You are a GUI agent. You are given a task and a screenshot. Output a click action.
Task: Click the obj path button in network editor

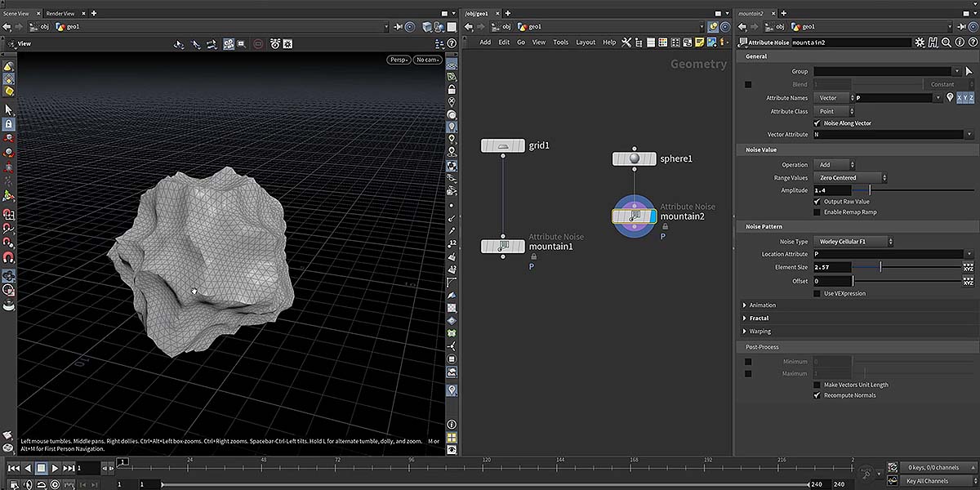[501, 27]
